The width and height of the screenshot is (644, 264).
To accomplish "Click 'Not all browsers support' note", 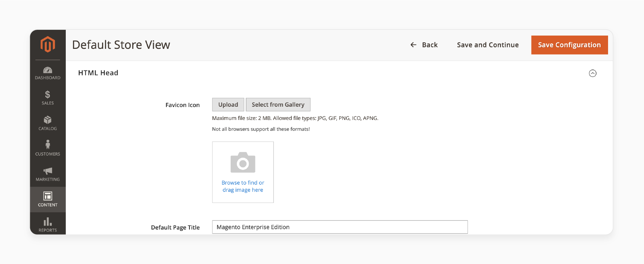I will pyautogui.click(x=261, y=129).
